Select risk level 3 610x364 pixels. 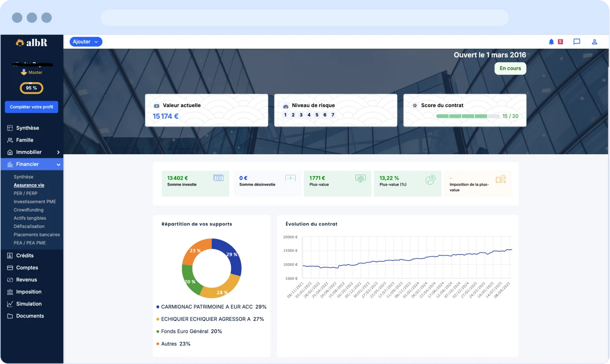tap(301, 115)
